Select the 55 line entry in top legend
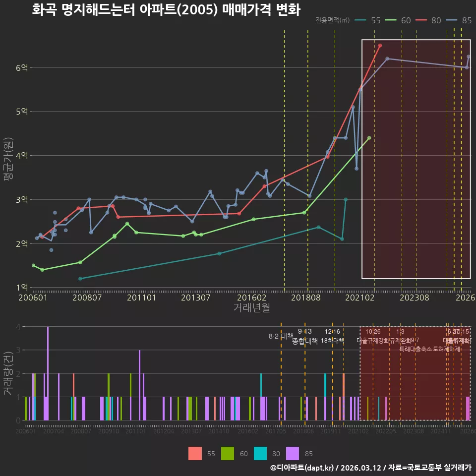The height and width of the screenshot is (476, 476). [367, 20]
